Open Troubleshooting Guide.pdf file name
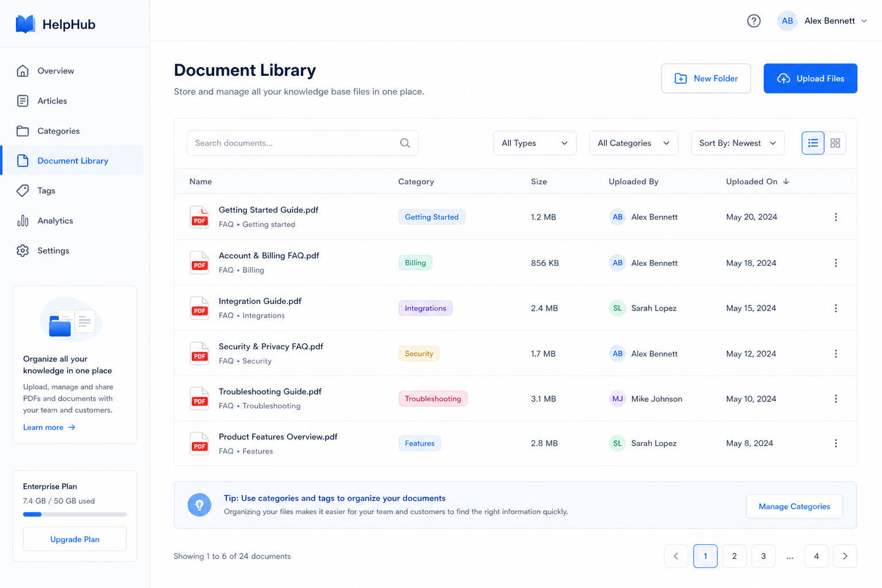Viewport: 882px width, 588px height. click(x=270, y=392)
